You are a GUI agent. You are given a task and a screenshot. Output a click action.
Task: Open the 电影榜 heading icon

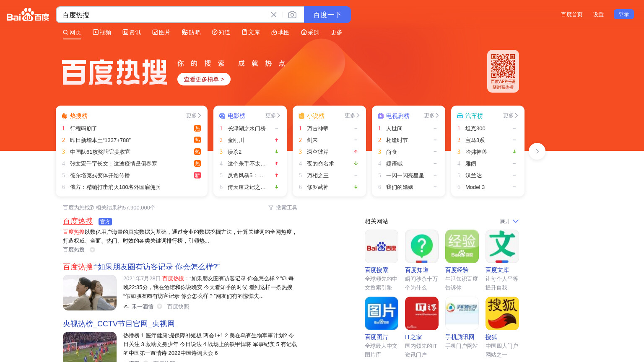point(222,116)
